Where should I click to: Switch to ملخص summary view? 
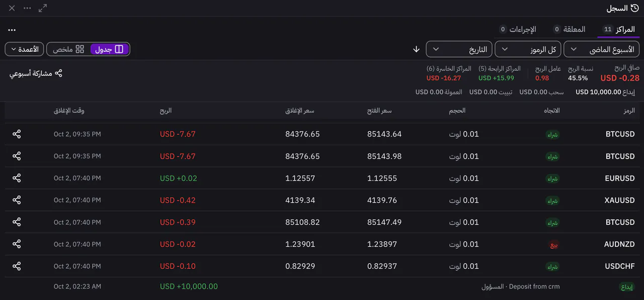point(68,49)
